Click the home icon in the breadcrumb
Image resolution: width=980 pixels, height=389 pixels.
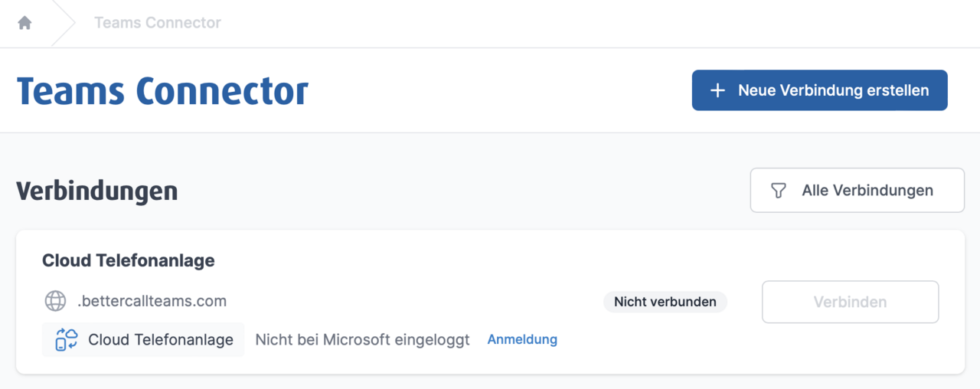point(24,23)
